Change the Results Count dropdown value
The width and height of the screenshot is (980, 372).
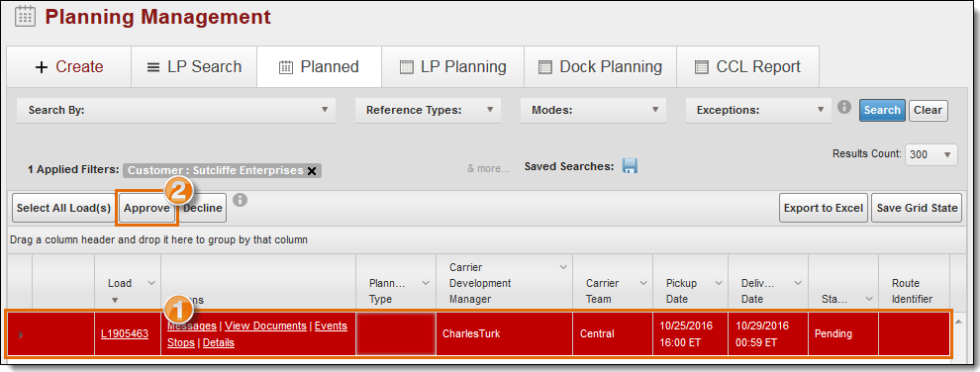(x=931, y=154)
